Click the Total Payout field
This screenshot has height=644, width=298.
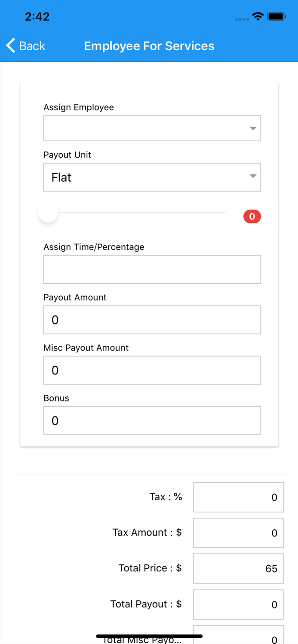[238, 605]
